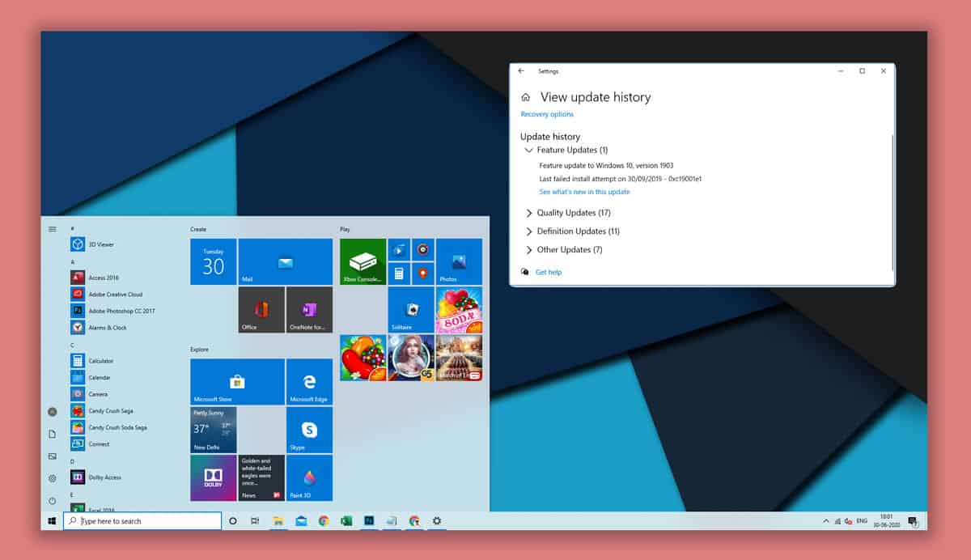Open the Paint 3D tile
Screen dimensions: 971x560
coord(309,477)
